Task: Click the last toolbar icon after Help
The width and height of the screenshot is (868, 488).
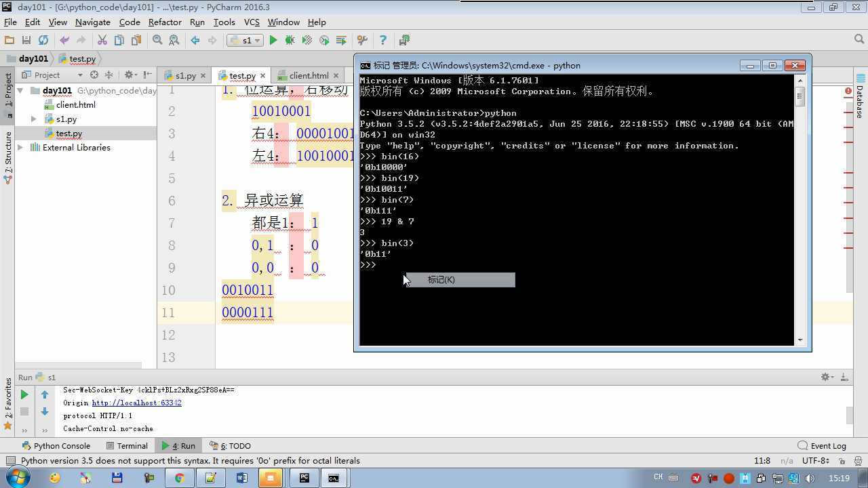Action: point(404,41)
